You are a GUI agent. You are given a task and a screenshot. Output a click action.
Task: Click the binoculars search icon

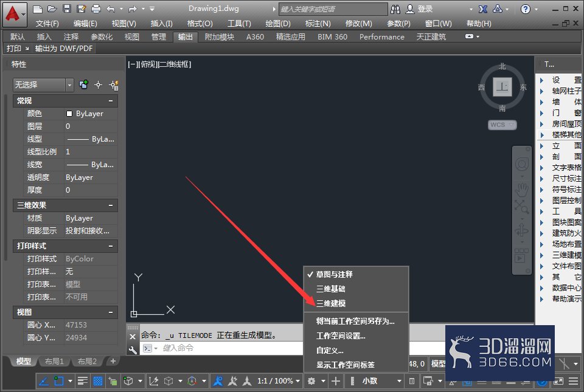click(x=395, y=9)
